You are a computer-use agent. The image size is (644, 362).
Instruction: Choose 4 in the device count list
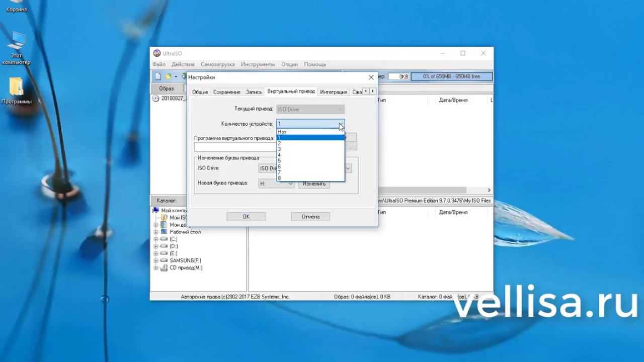point(310,155)
